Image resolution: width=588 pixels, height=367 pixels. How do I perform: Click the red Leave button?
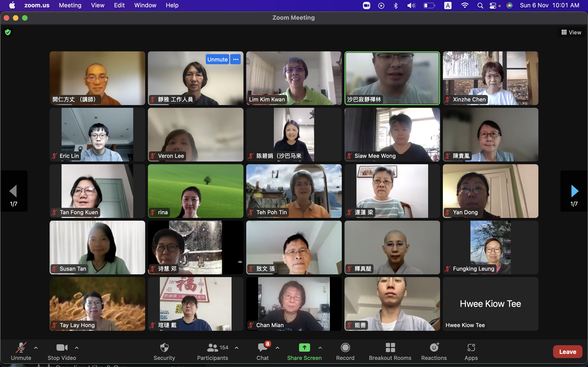(x=567, y=351)
